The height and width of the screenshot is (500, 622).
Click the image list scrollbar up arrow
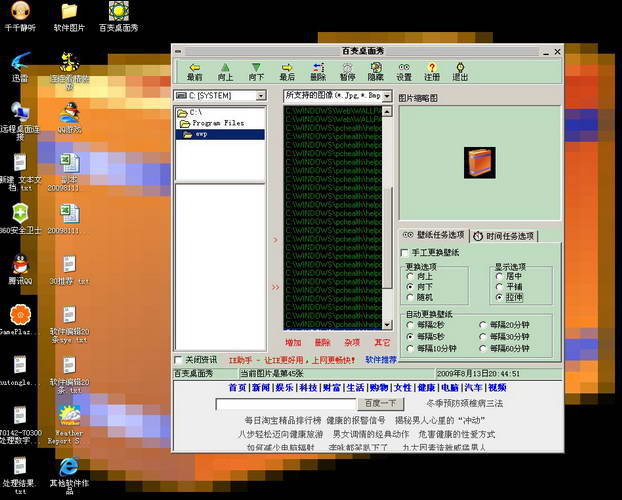click(x=387, y=112)
